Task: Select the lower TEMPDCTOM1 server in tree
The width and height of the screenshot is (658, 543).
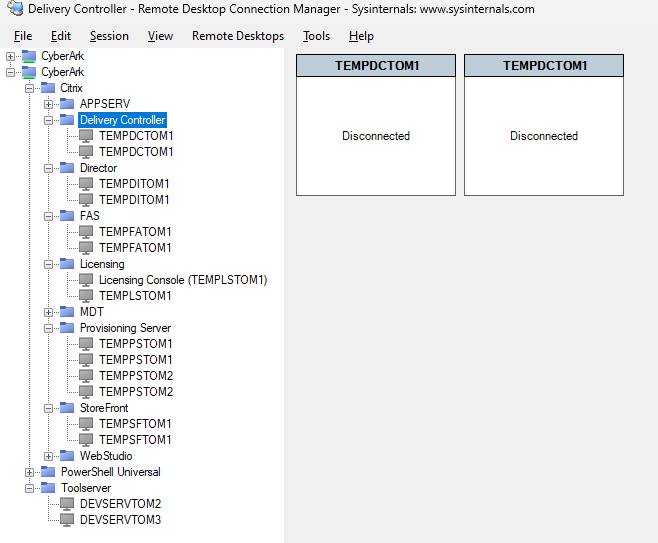Action: (x=136, y=152)
